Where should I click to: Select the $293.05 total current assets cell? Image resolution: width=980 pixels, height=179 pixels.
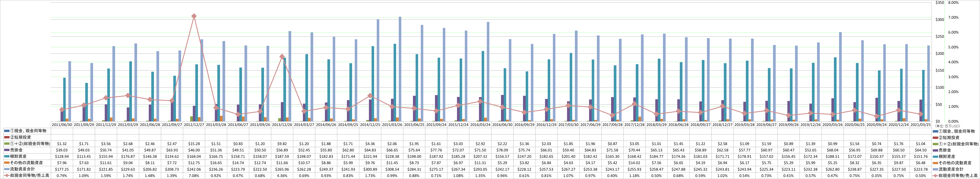coord(480,169)
